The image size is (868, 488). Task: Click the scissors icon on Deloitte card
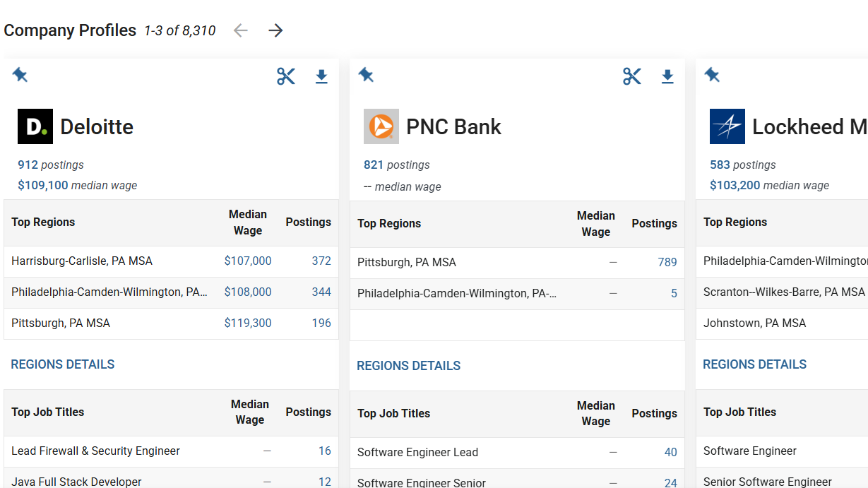tap(286, 76)
